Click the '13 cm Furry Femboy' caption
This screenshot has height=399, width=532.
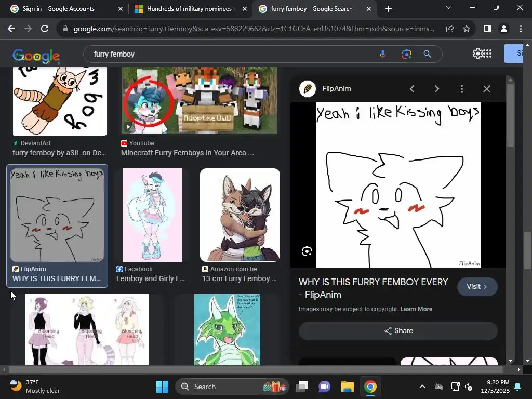click(239, 278)
